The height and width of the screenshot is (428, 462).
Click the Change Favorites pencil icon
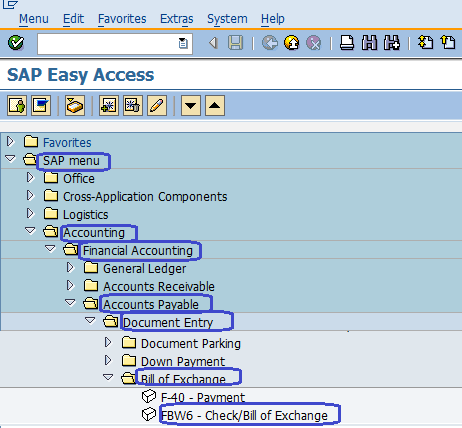point(157,106)
